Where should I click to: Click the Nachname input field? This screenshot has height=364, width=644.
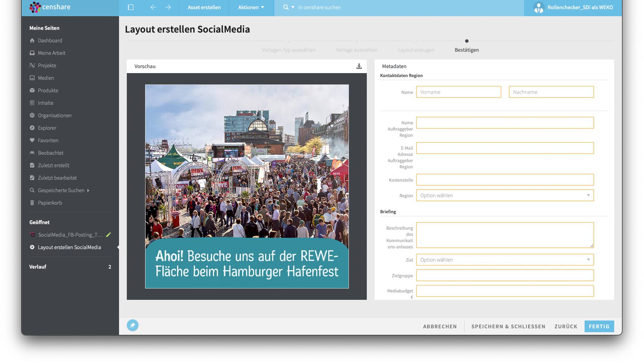tap(551, 92)
